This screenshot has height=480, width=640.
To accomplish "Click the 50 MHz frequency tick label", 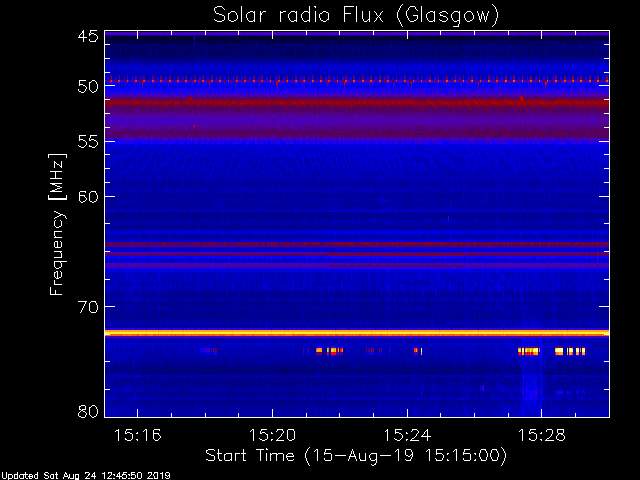I will 88,87.
